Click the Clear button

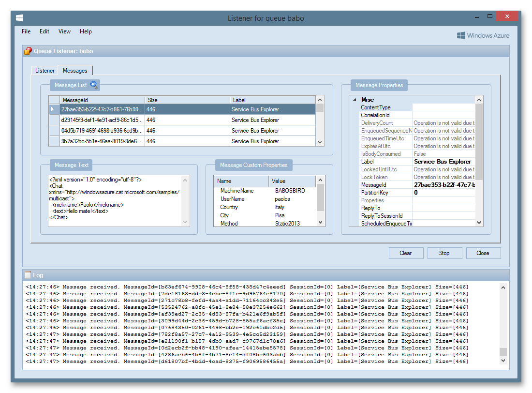point(406,253)
